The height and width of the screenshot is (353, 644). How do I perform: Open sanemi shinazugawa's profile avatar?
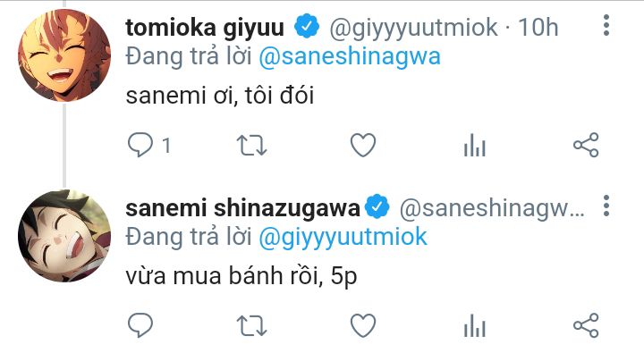(64, 236)
